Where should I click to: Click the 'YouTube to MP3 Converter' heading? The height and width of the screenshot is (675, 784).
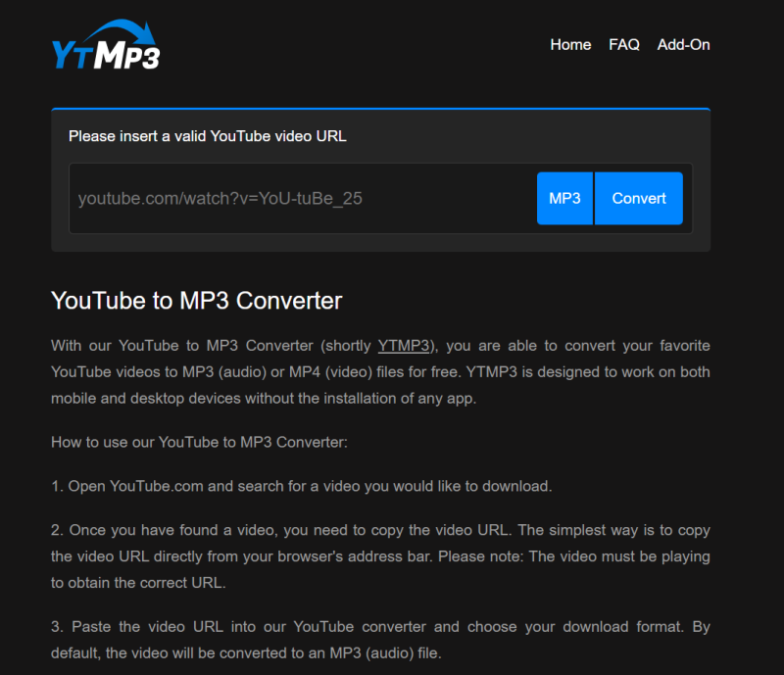[196, 300]
